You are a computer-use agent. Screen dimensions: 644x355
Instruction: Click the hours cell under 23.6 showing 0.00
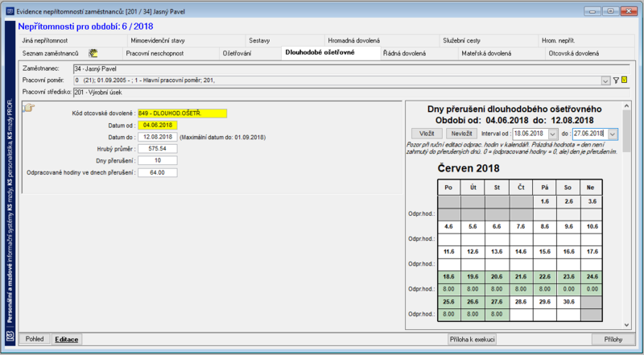click(x=568, y=289)
